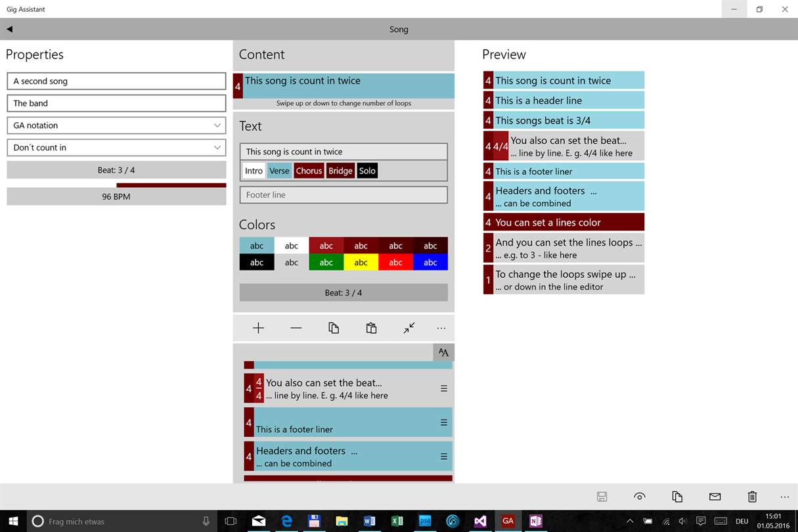Open OneNote from the taskbar

point(536,521)
